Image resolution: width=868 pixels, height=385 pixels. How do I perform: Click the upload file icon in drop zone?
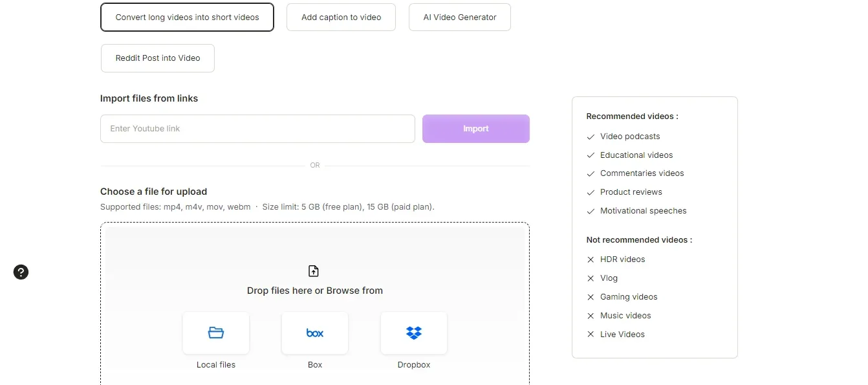click(314, 271)
